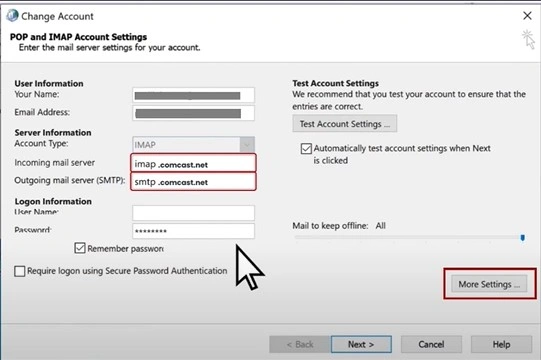Click the Mail to keep offline slider handle
541x360 pixels.
point(523,237)
